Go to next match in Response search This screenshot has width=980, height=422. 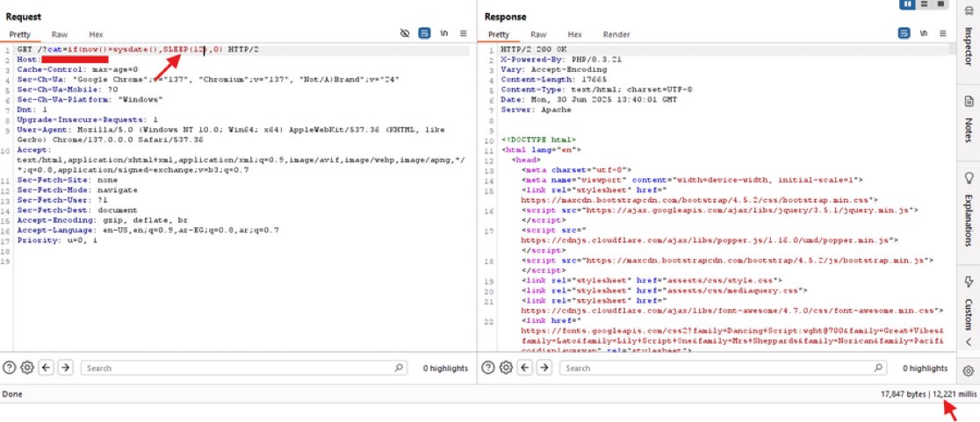coord(544,368)
